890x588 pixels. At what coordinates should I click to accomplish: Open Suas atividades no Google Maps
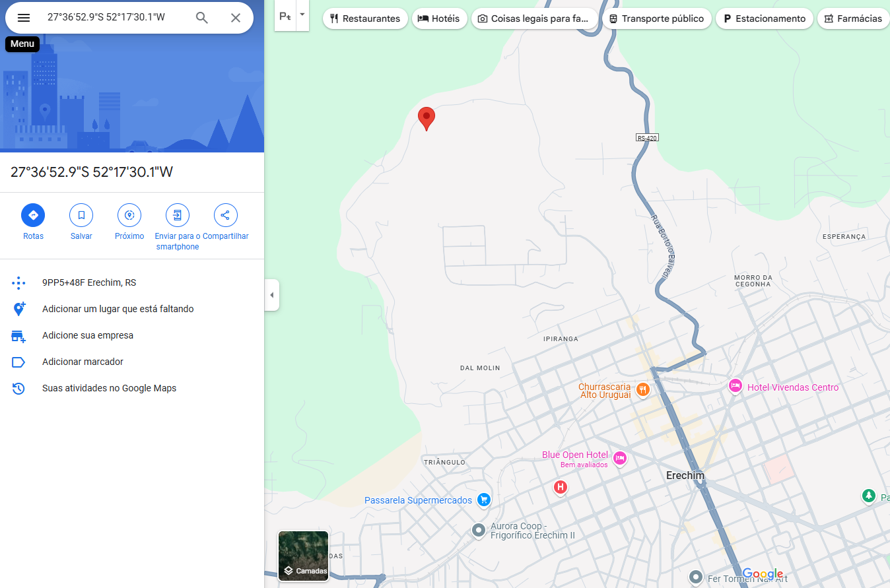point(132,388)
